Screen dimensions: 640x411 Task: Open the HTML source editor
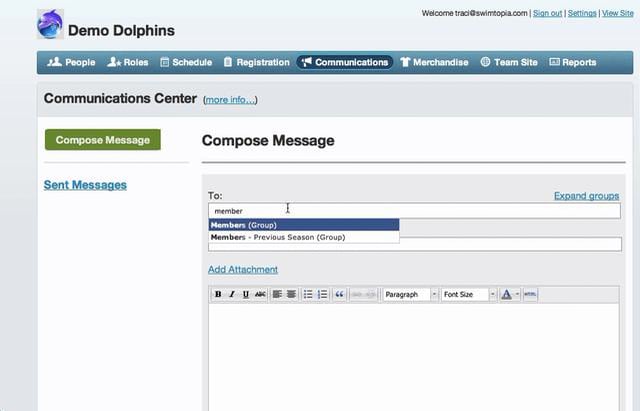point(530,294)
